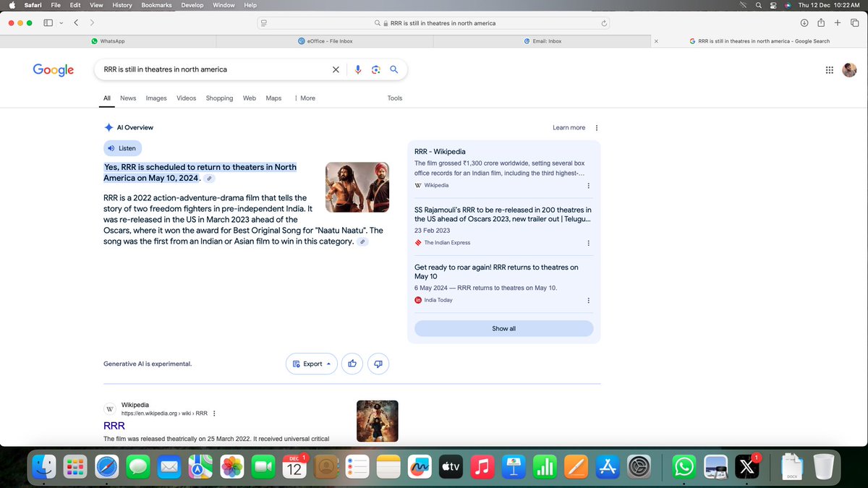Viewport: 868px width, 488px height.
Task: Open the source link icon after "this category"
Action: tap(363, 241)
